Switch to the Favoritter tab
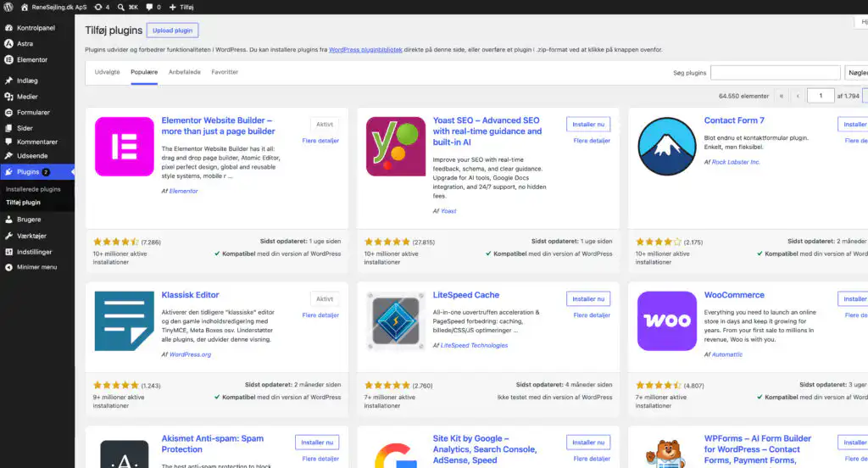 pyautogui.click(x=225, y=72)
